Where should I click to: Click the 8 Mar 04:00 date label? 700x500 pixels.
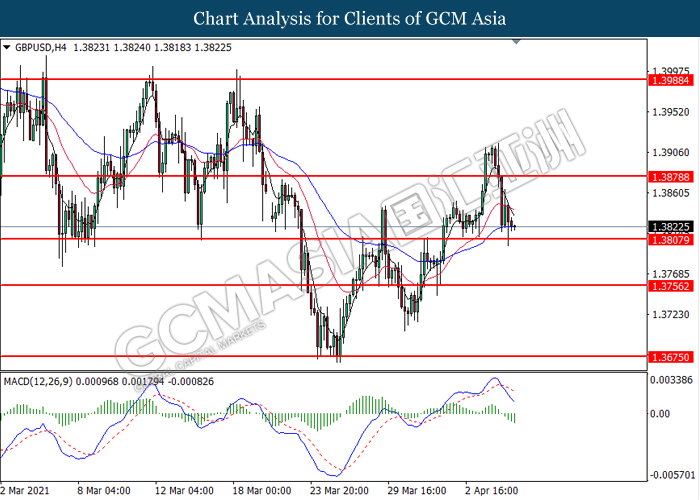pos(104,491)
